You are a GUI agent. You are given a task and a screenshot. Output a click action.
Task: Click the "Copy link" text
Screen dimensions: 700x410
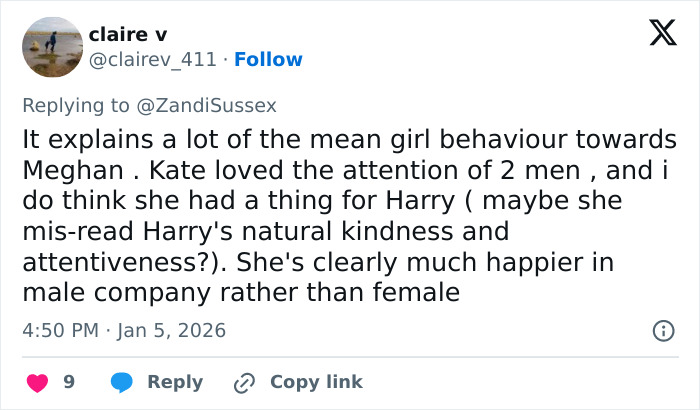316,382
